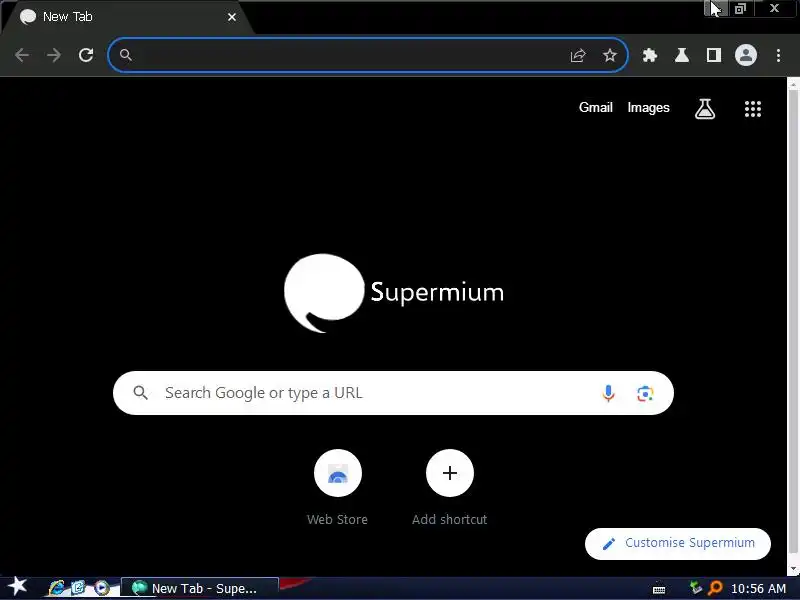Click the forward navigation arrow
Viewport: 800px width, 600px height.
[x=54, y=55]
